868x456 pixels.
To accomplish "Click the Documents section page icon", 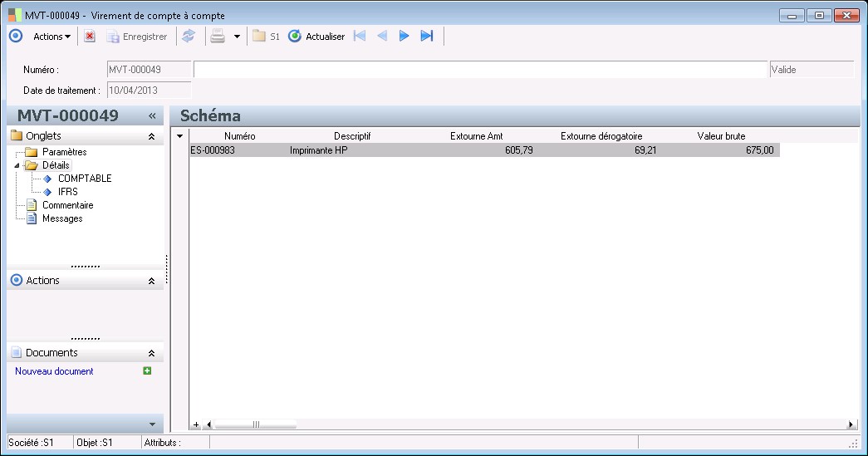I will pos(17,352).
